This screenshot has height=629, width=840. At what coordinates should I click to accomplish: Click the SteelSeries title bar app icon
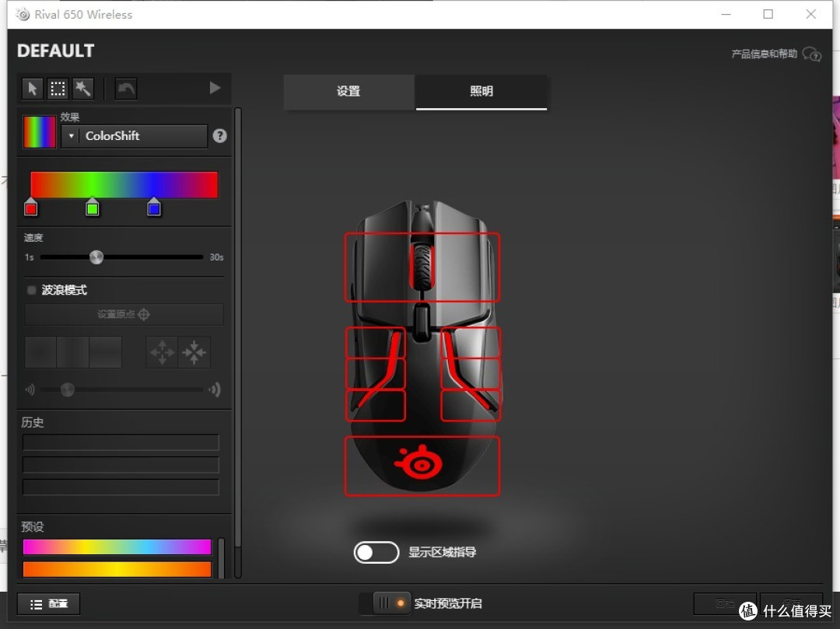23,15
